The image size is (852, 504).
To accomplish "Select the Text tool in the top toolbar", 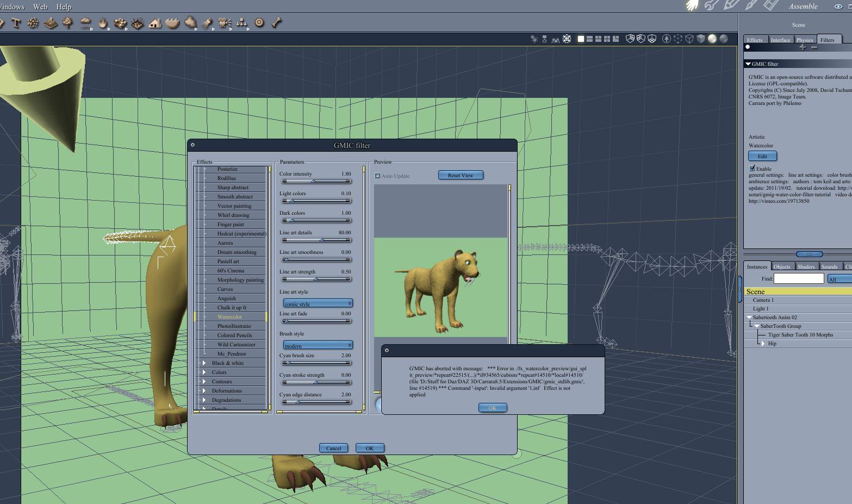I will coord(16,23).
